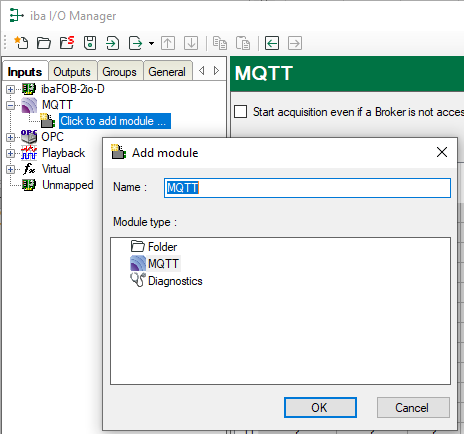Confirm with the OK button
464x434 pixels.
tap(320, 407)
